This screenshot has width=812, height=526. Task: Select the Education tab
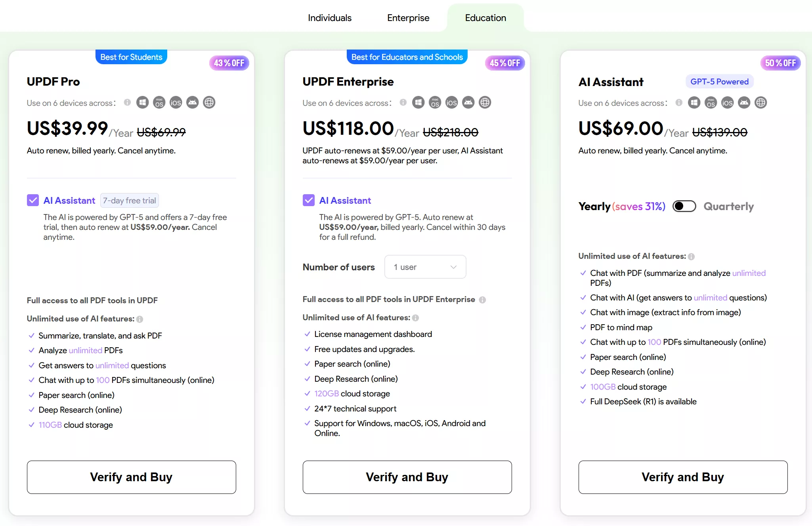pos(485,18)
